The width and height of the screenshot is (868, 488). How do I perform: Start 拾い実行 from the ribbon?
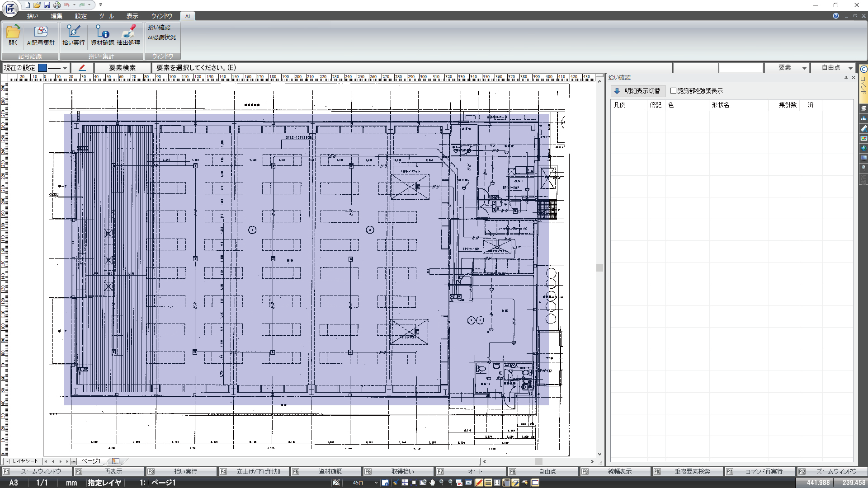(74, 35)
